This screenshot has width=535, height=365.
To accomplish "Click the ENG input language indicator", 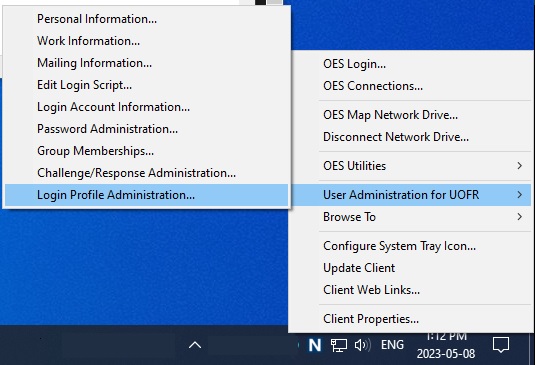I will tap(392, 345).
